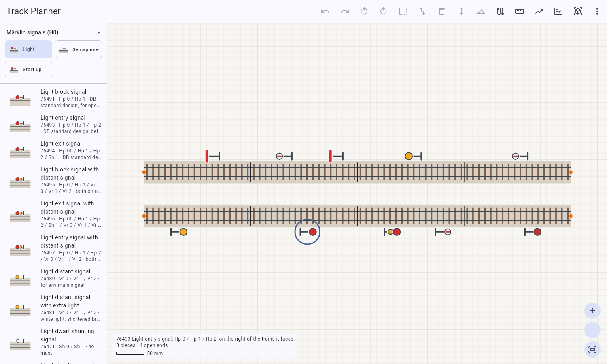Rotate selection clockwise with toolbar icon
Viewport: 607px width, 364px height.
click(384, 11)
